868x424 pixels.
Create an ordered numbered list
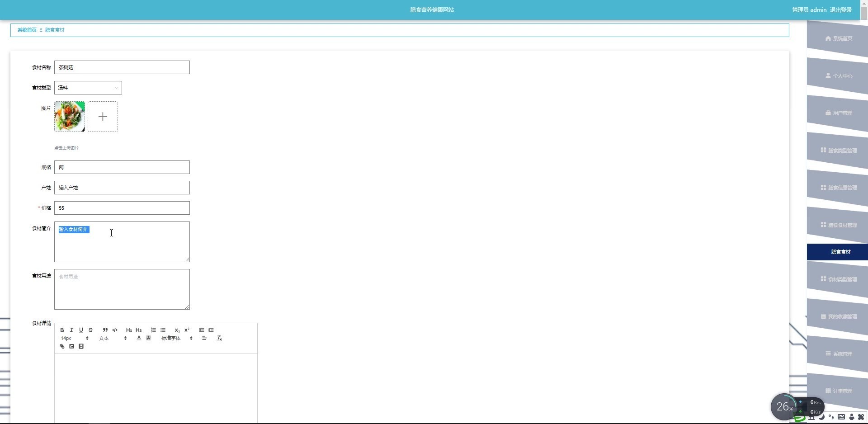tap(153, 330)
